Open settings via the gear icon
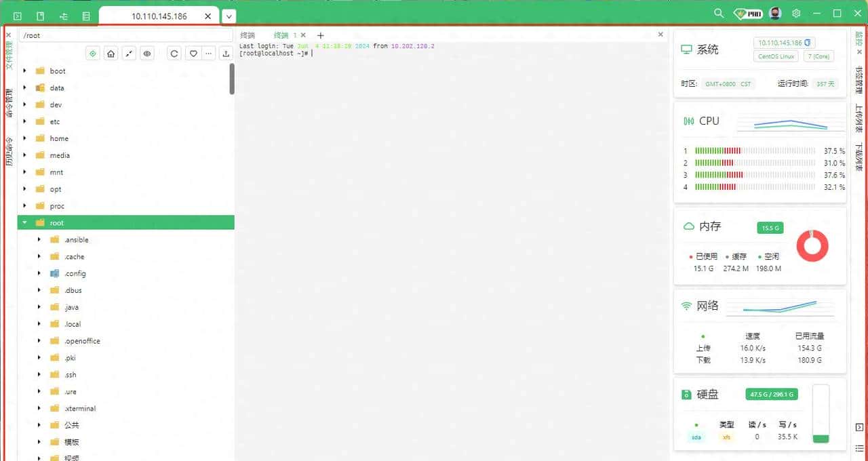868x461 pixels. (x=797, y=14)
